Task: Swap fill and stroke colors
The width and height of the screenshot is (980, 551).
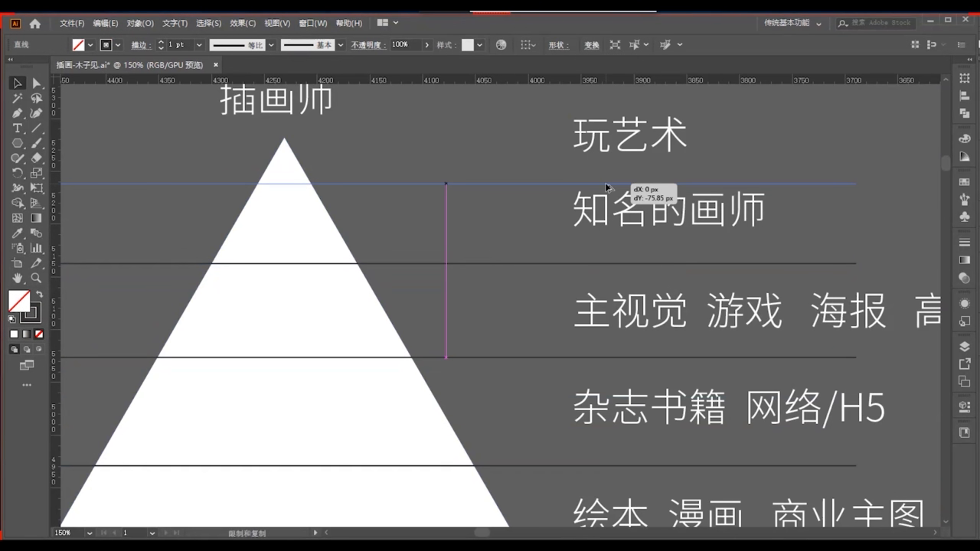Action: coord(39,294)
